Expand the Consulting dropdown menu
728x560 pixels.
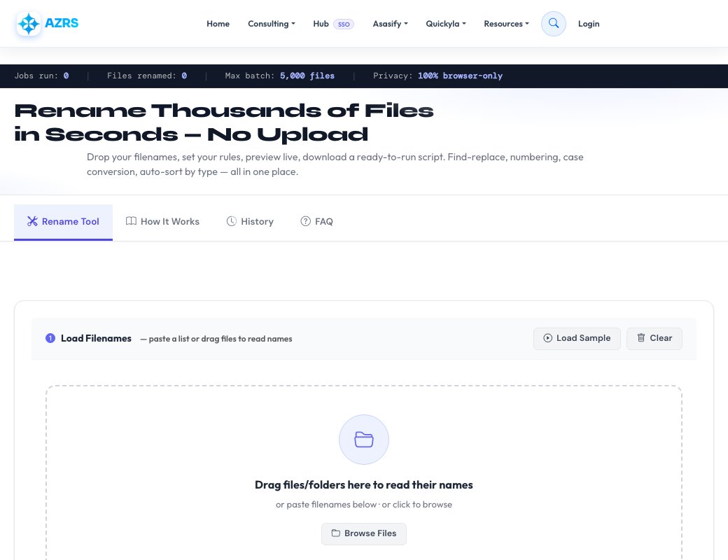[271, 24]
